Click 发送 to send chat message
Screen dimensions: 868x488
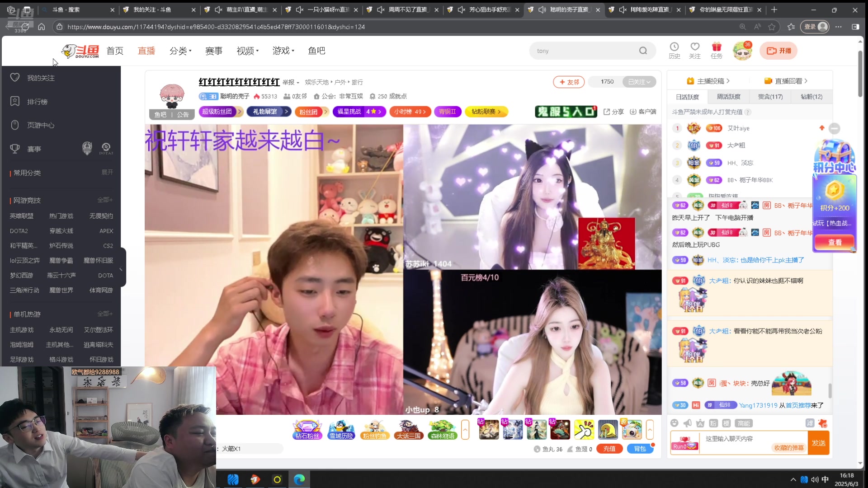click(818, 443)
